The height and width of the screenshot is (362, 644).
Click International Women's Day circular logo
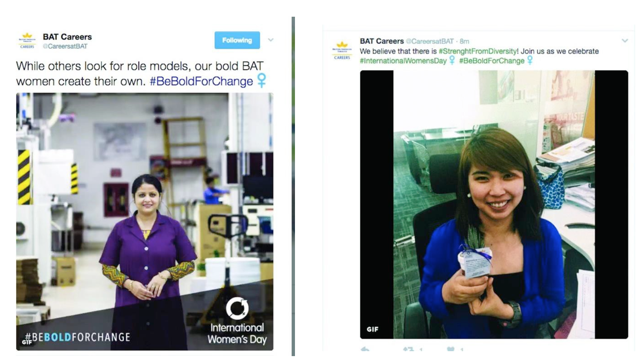(x=237, y=308)
